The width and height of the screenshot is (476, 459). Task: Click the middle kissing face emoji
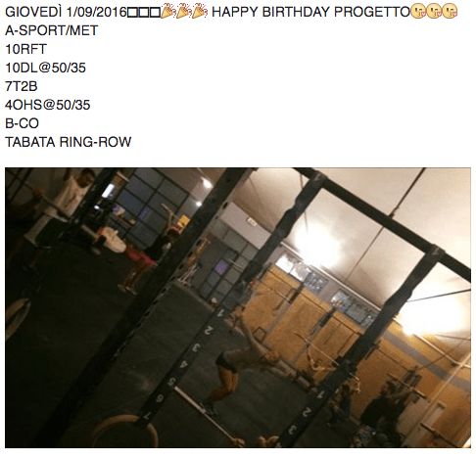pyautogui.click(x=434, y=12)
